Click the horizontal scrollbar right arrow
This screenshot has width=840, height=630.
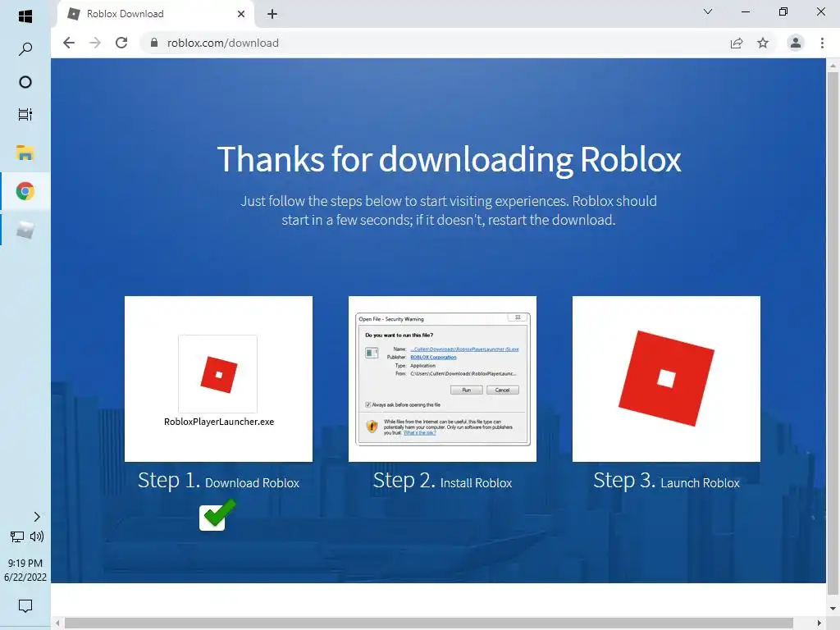click(819, 623)
